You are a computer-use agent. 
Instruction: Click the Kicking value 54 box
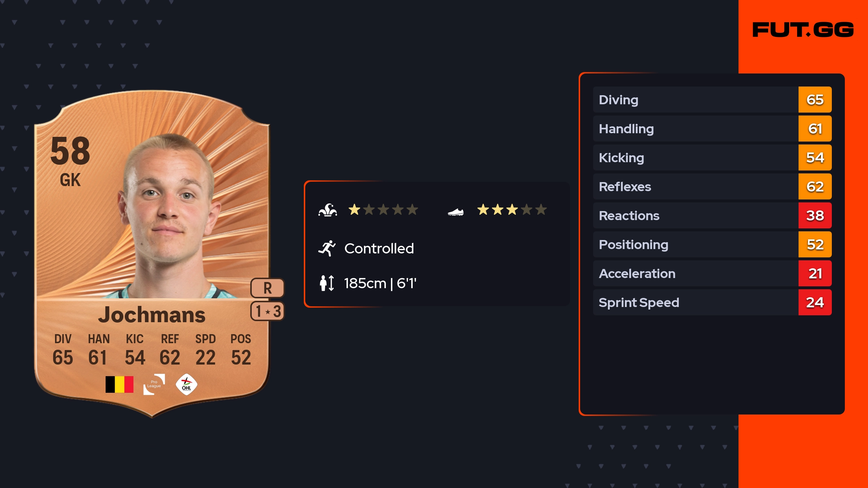(815, 158)
